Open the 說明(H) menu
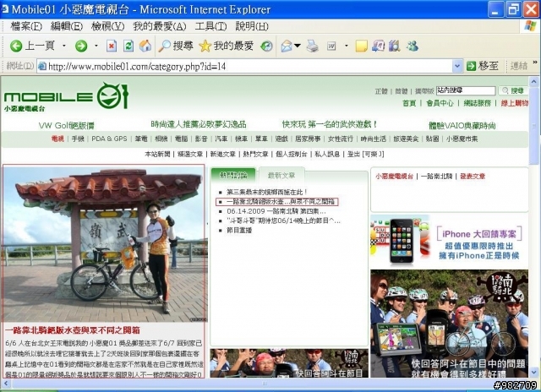This screenshot has height=392, width=541. pyautogui.click(x=252, y=26)
